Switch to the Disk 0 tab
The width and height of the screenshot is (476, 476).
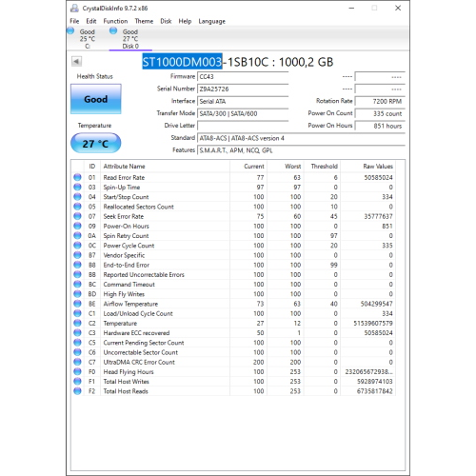(x=130, y=39)
